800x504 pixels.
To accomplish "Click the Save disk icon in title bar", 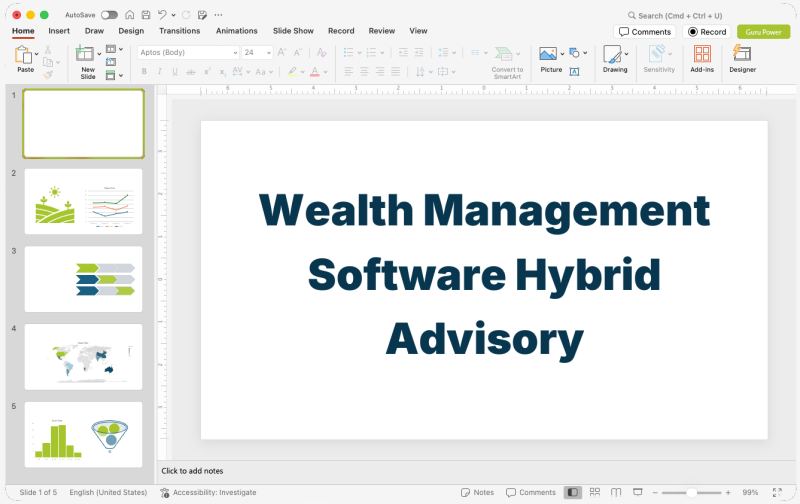I will click(x=146, y=15).
